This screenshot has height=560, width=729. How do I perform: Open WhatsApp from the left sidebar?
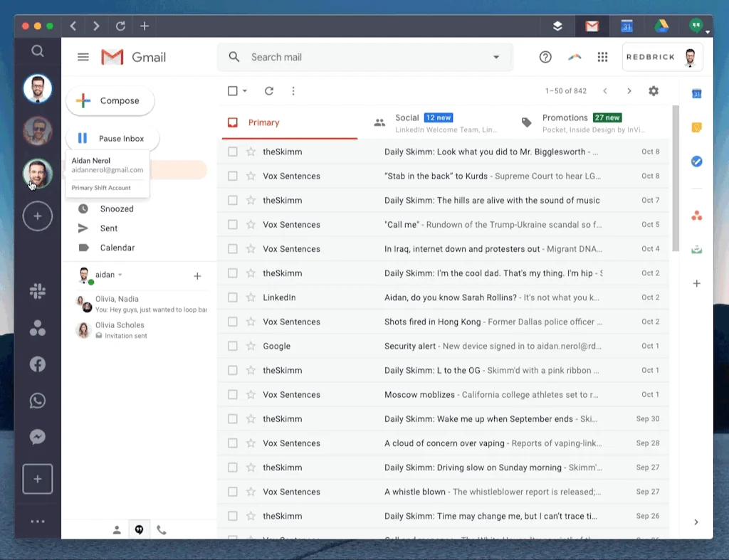[x=37, y=400]
